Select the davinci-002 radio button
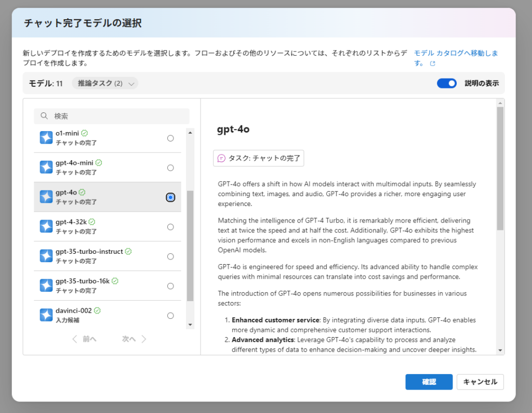Viewport: 532px width, 413px height. pyautogui.click(x=170, y=316)
